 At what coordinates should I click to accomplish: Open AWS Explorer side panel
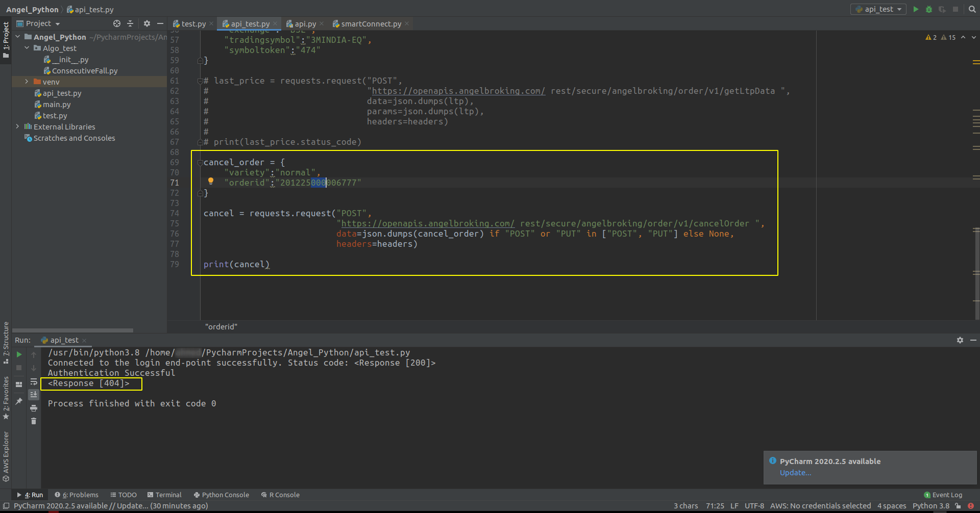click(x=6, y=456)
